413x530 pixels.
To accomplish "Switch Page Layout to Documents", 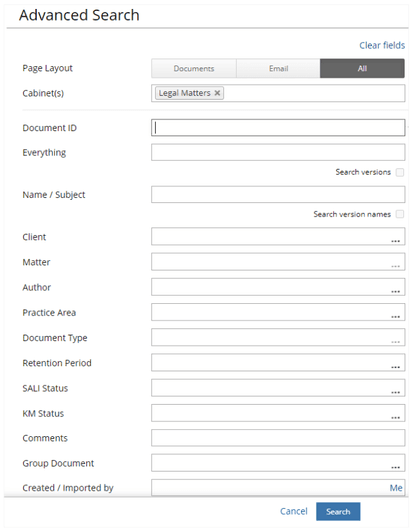I will click(x=194, y=68).
